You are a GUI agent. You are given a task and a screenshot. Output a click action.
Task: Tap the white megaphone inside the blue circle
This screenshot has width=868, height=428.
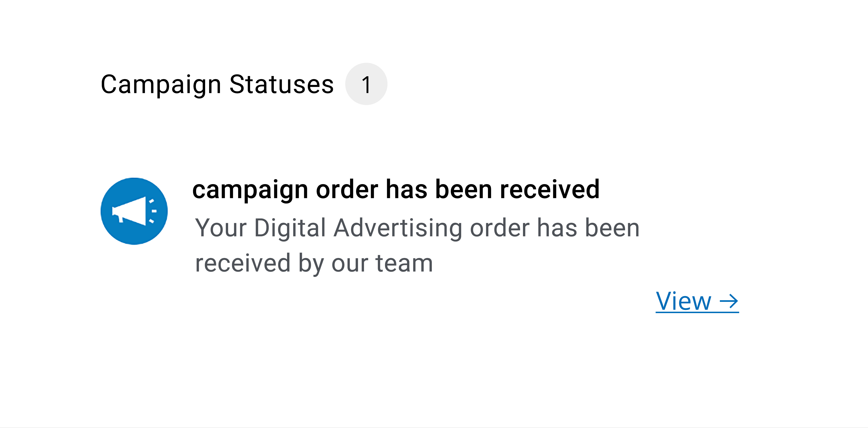tap(134, 211)
